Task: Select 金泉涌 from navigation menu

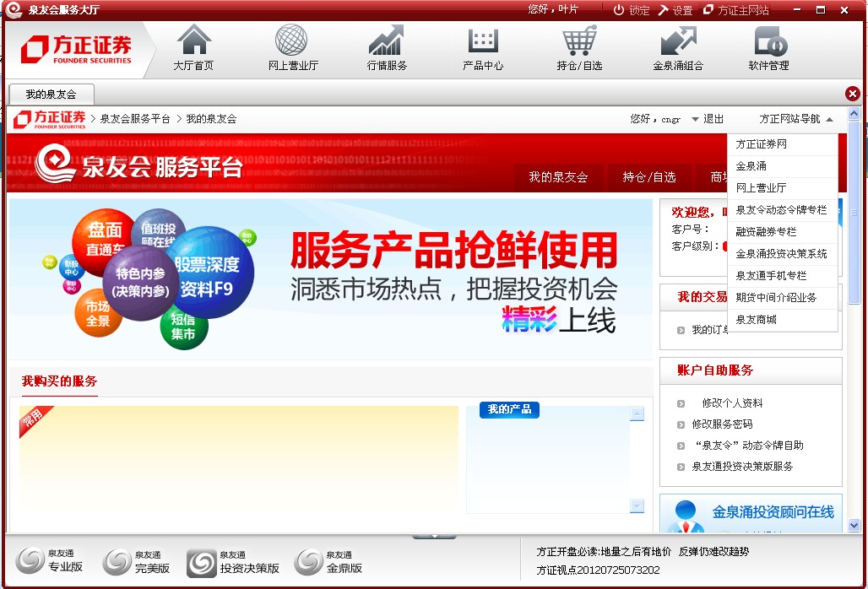Action: [x=782, y=166]
